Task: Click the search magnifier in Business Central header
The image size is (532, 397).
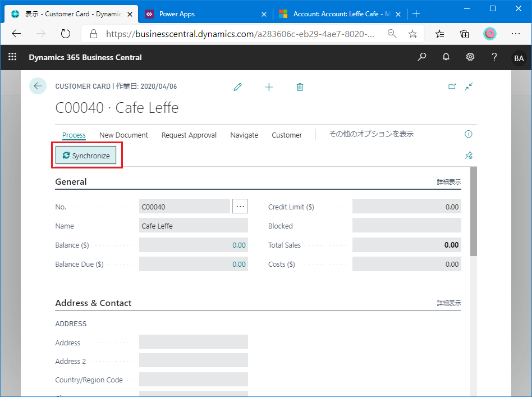Action: click(422, 57)
